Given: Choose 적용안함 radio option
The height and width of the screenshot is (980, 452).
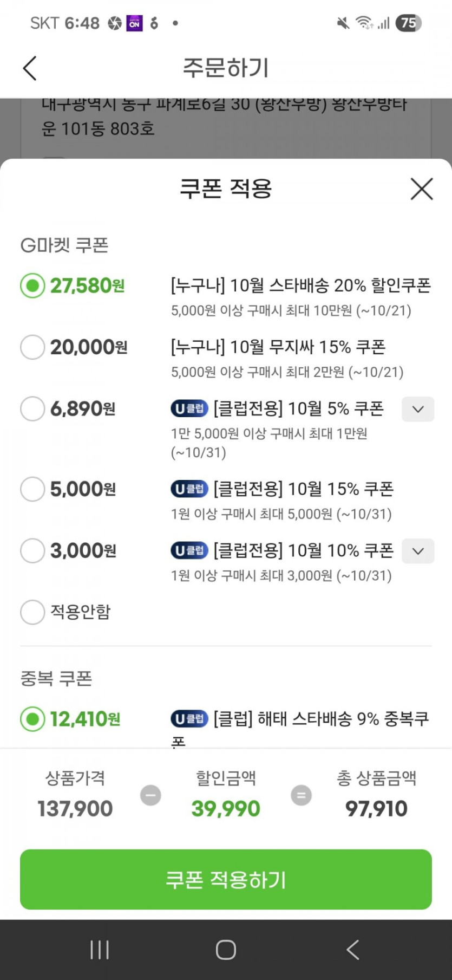Looking at the screenshot, I should click(32, 612).
